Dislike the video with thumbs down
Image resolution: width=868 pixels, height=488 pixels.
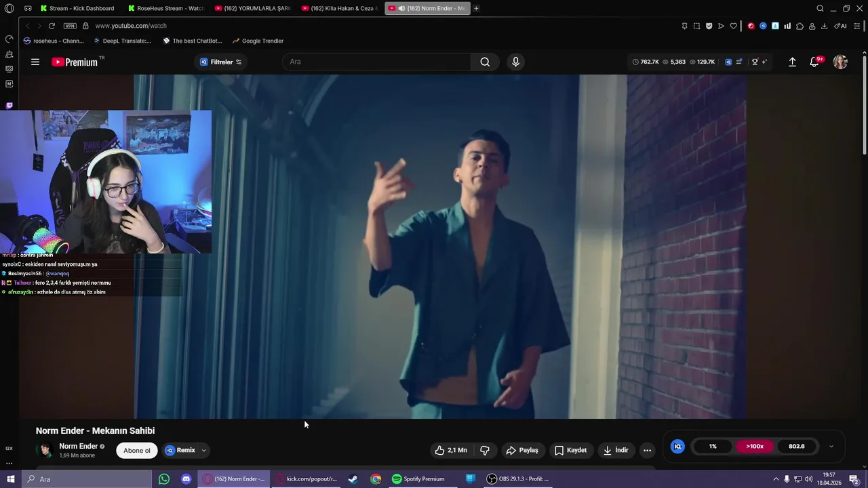(x=485, y=450)
